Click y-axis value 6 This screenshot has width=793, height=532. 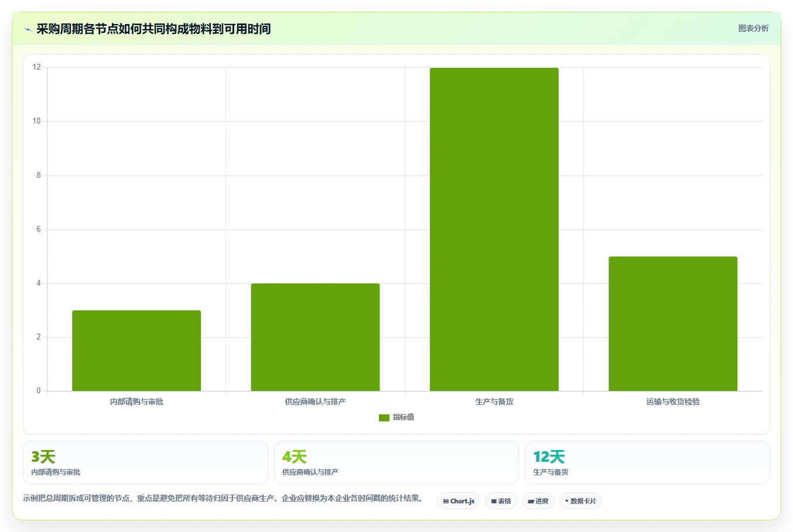39,229
